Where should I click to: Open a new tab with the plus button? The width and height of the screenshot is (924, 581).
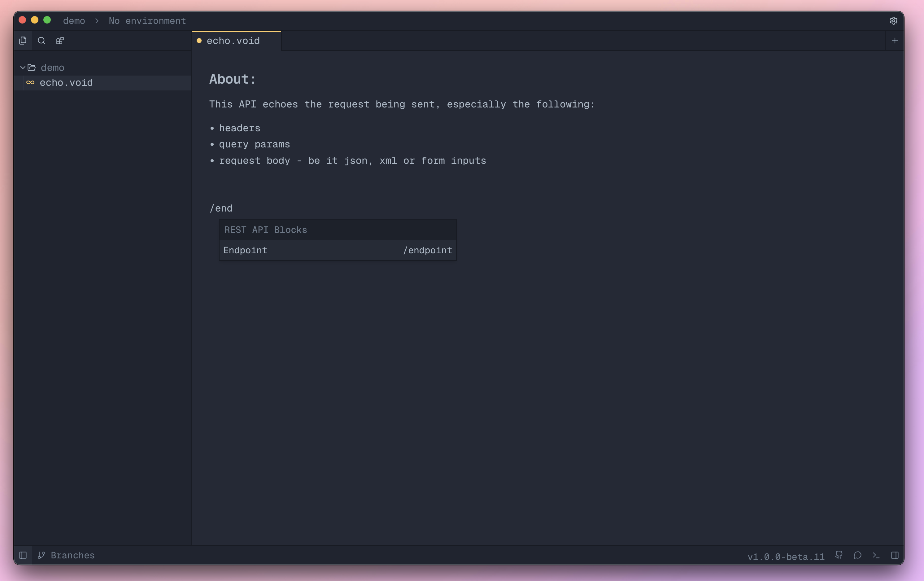pos(895,40)
